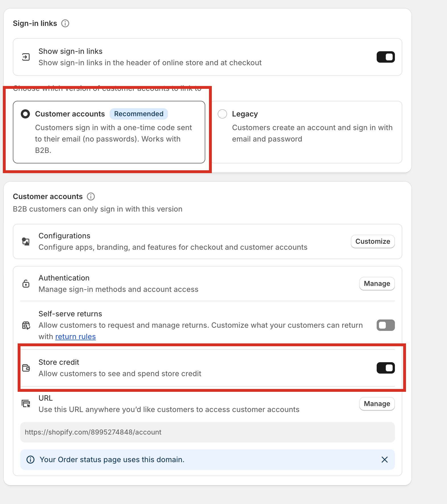This screenshot has height=504, width=447.
Task: Click the Authentication lock icon
Action: tap(26, 284)
